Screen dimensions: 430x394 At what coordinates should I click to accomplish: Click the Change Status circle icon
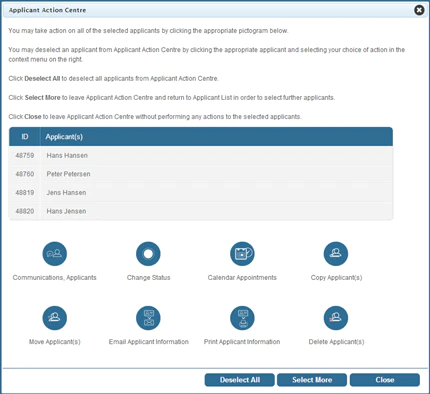148,254
